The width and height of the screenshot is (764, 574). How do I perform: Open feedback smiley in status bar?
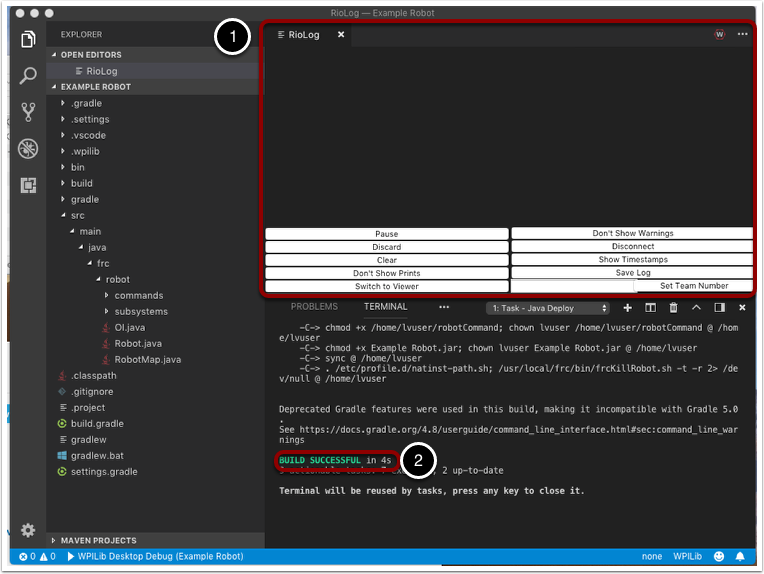(x=719, y=556)
